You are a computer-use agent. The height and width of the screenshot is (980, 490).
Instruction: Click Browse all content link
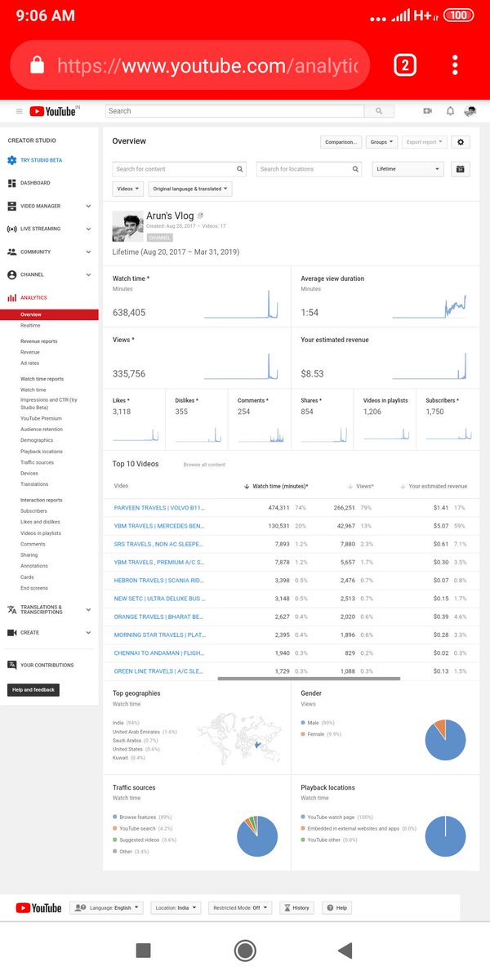(204, 465)
